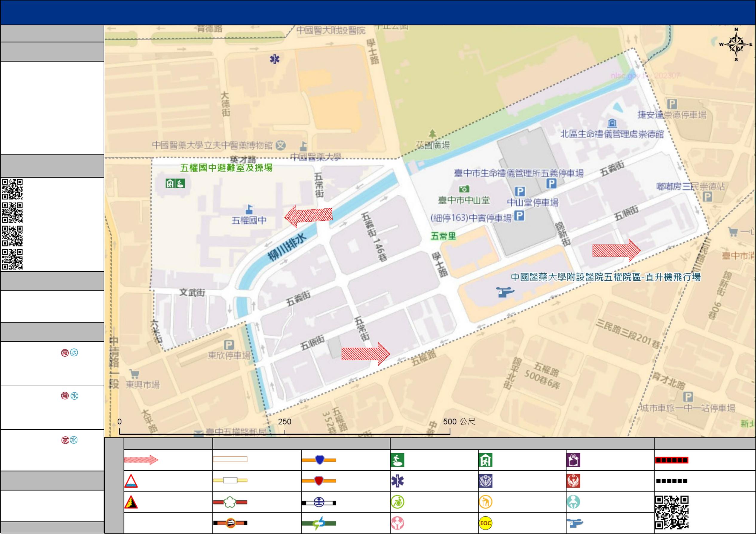This screenshot has height=534, width=756.
Task: Select the blue police badge legend icon
Action: click(x=485, y=481)
